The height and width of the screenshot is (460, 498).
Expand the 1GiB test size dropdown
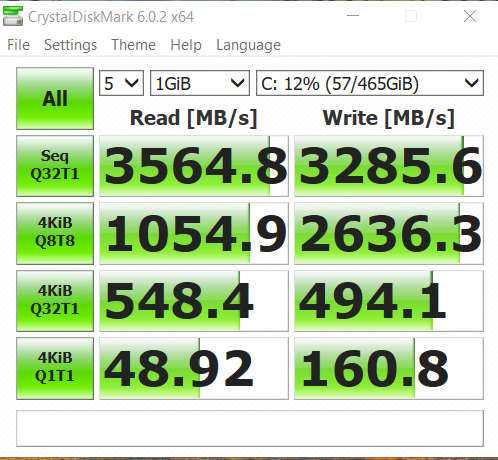coord(200,83)
